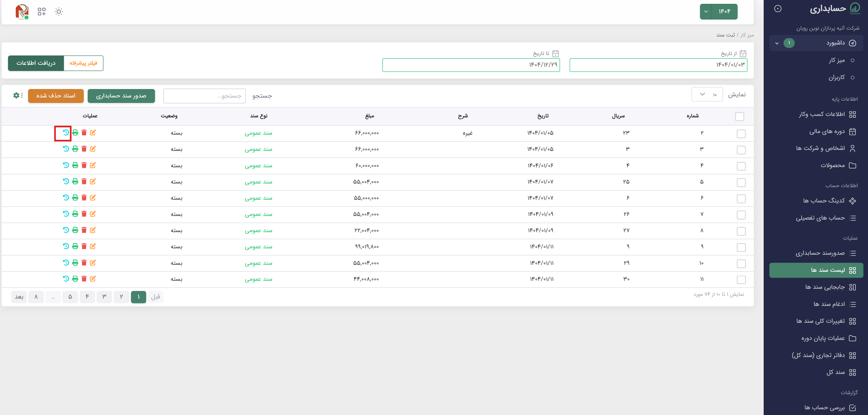868x415 pixels.
Task: Edit document number ۵ with pencil icon
Action: click(93, 181)
